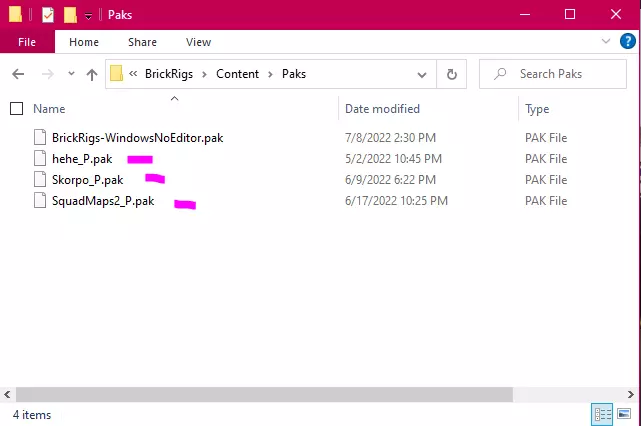Click the Back navigation arrow
641x426 pixels.
coord(18,74)
